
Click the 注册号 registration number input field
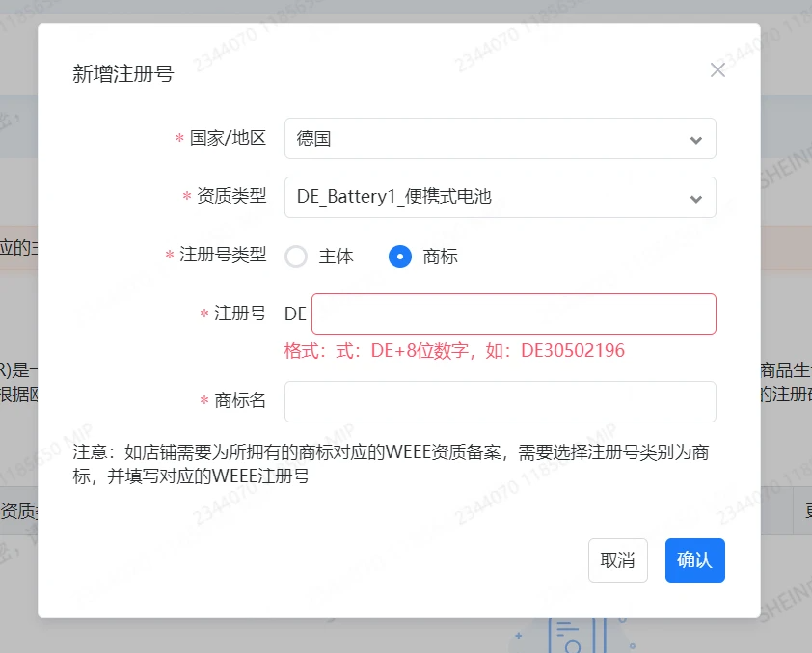[513, 313]
